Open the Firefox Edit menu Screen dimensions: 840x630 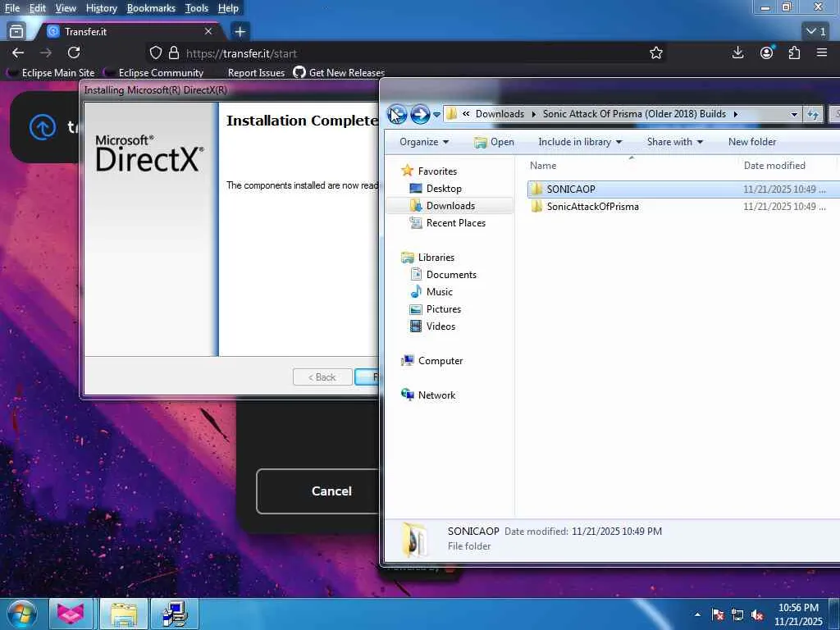click(x=37, y=8)
